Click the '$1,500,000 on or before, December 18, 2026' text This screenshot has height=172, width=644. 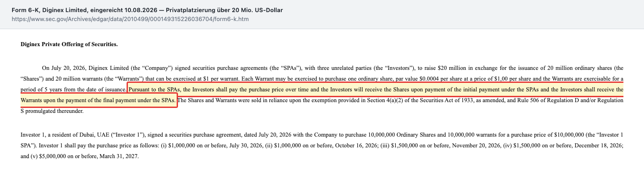click(568, 146)
